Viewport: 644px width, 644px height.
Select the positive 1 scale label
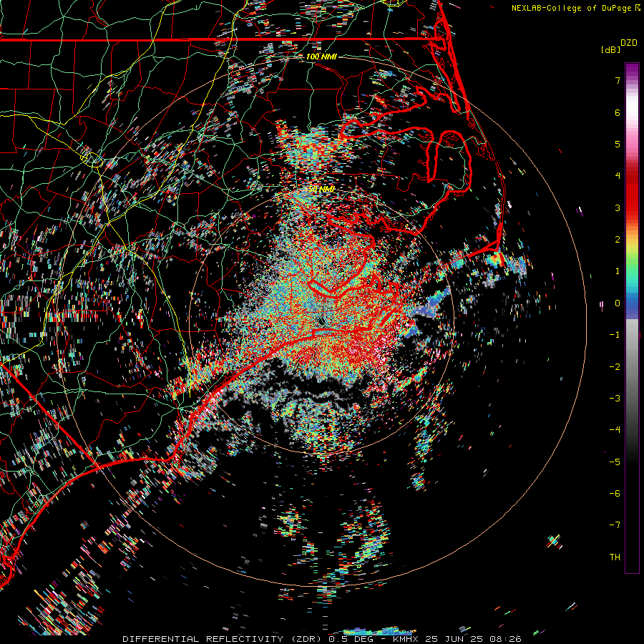618,271
